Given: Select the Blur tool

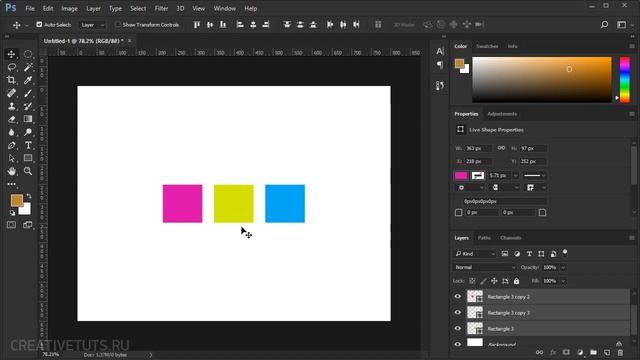Looking at the screenshot, I should [11, 132].
